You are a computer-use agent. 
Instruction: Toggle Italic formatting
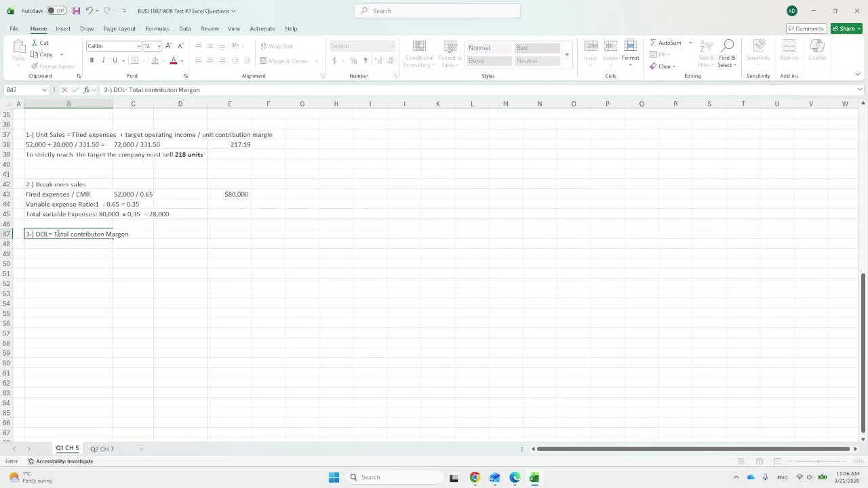click(103, 60)
